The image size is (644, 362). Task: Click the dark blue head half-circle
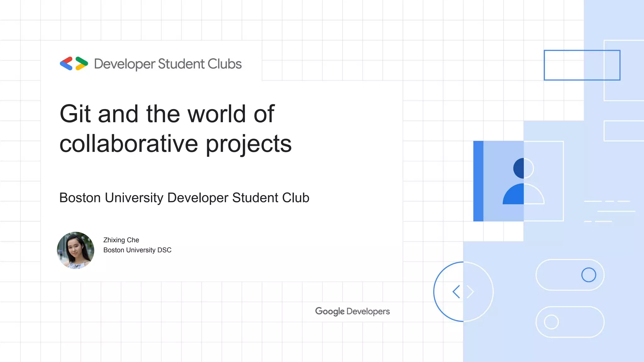click(x=519, y=168)
